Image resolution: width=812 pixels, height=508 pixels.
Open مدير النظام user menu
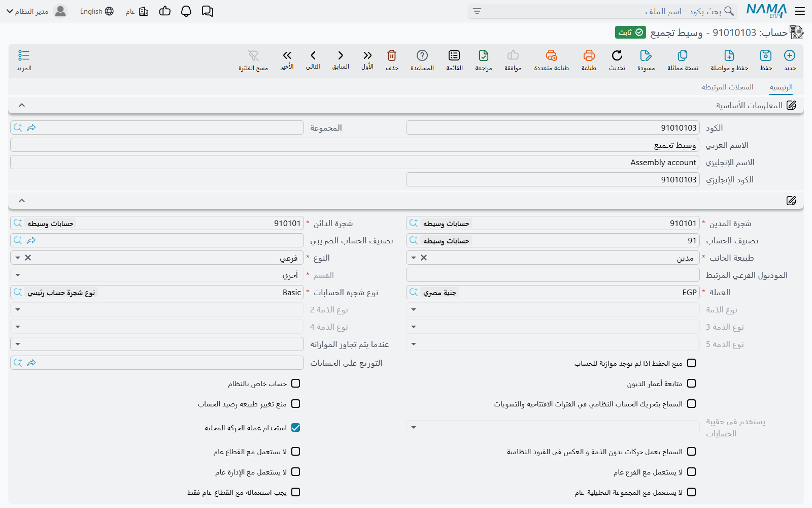coord(37,11)
